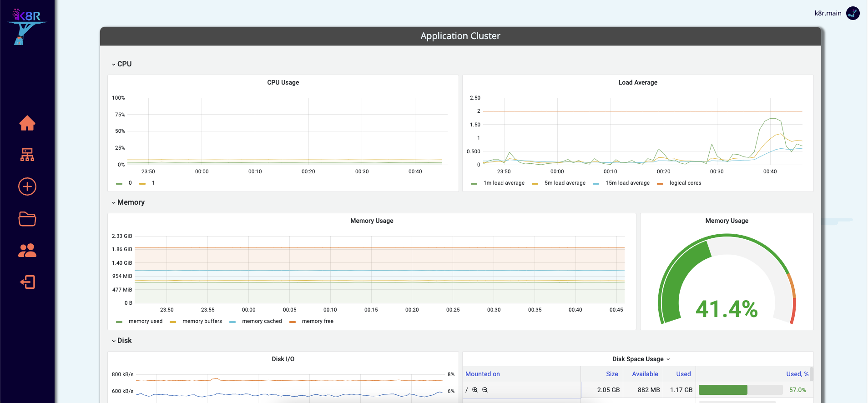The height and width of the screenshot is (403, 868).
Task: Click the 1.17 GB used cell
Action: (681, 390)
